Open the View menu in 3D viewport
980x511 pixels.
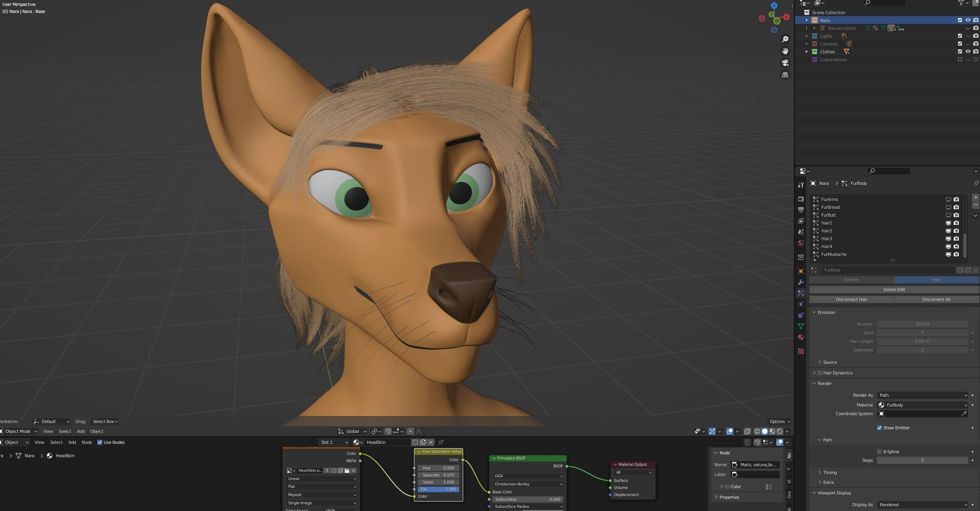(48, 431)
